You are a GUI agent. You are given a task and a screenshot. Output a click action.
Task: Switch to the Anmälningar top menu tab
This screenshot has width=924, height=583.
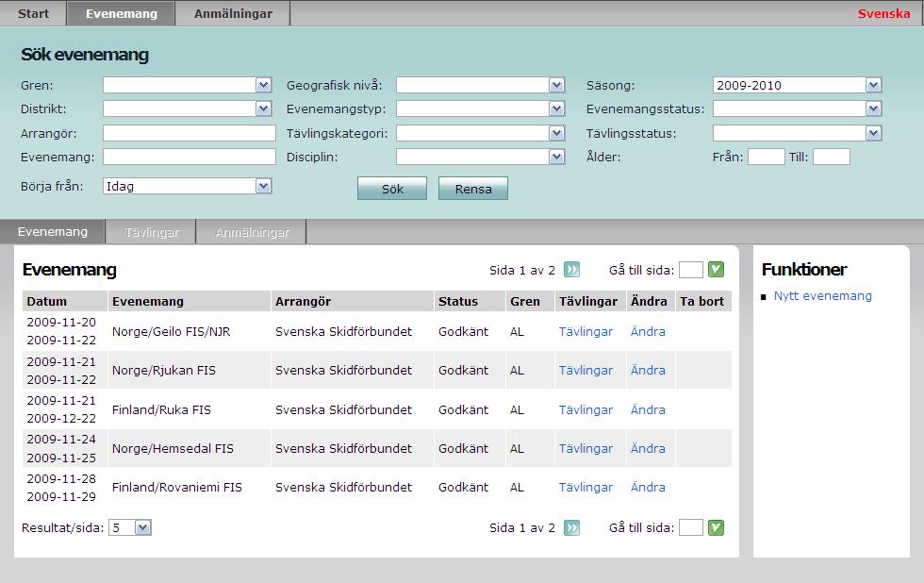pyautogui.click(x=233, y=13)
